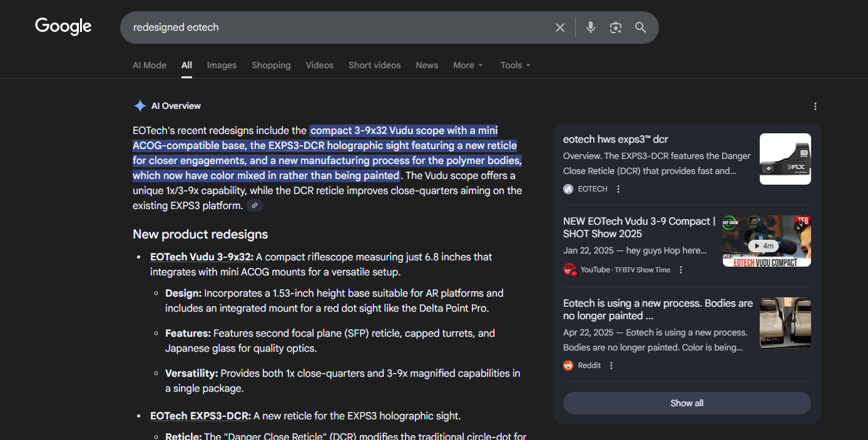The height and width of the screenshot is (440, 868).
Task: Click the AI Overview heading label
Action: pos(176,106)
